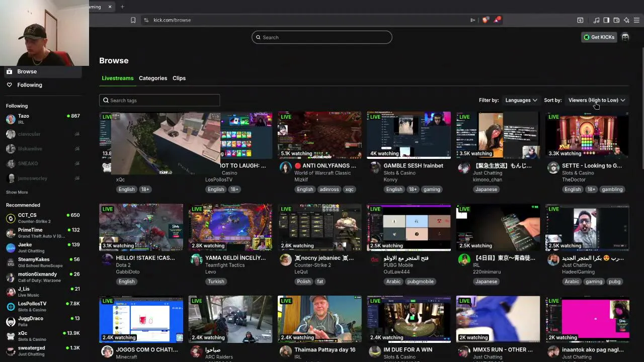This screenshot has width=644, height=362.
Task: Click Levo's channel avatar
Action: [196, 259]
